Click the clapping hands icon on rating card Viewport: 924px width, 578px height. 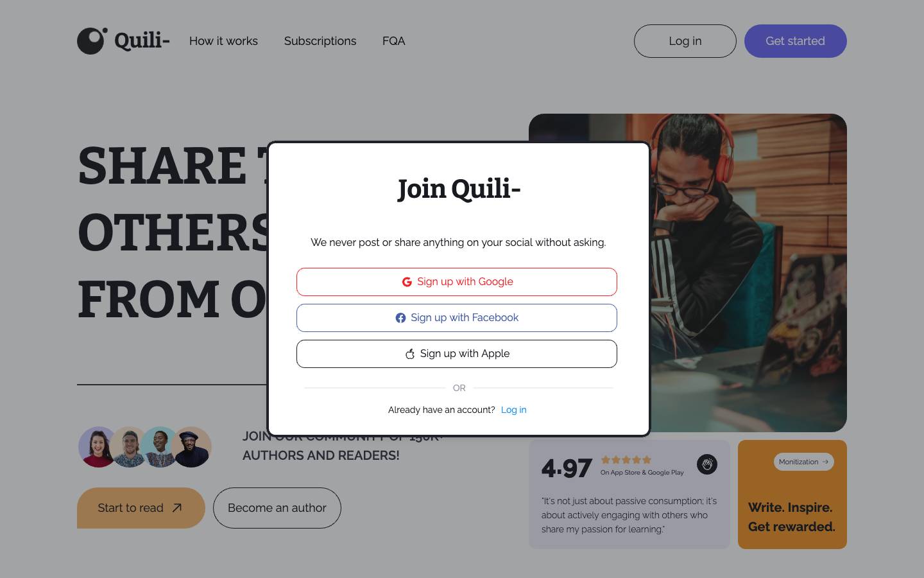707,464
